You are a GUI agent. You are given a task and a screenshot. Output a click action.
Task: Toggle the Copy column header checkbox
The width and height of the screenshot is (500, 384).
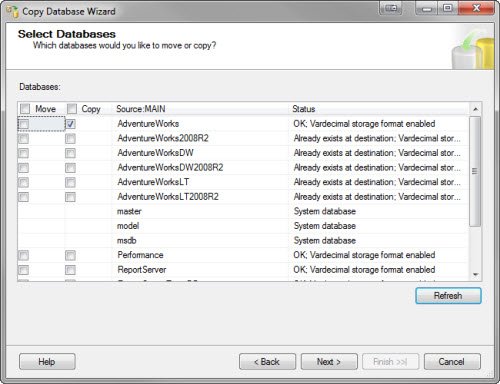click(72, 109)
